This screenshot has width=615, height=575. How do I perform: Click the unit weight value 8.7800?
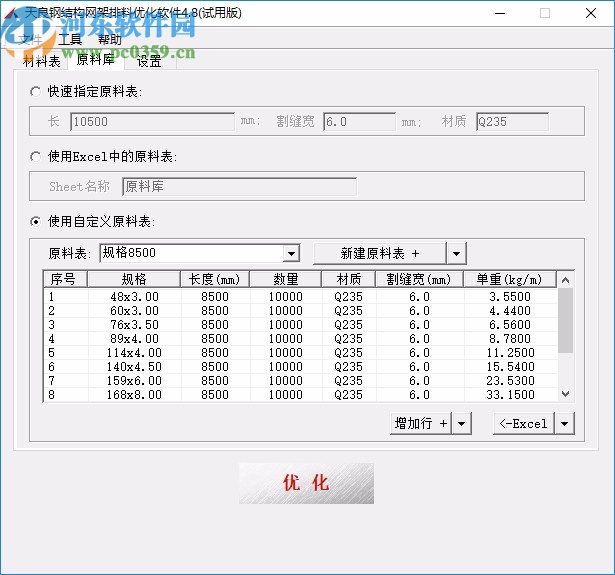point(510,338)
